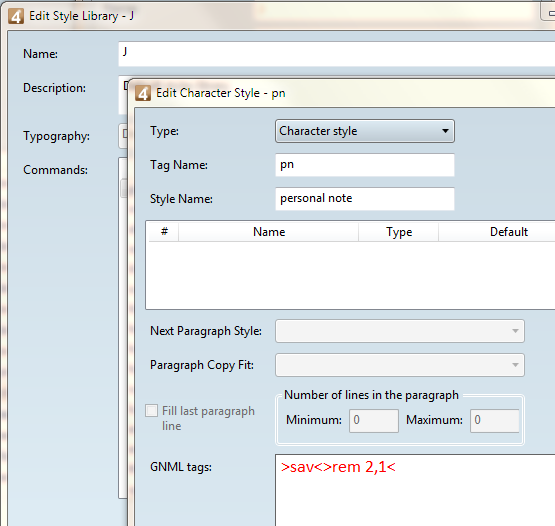Open the Type dropdown showing Character style
The width and height of the screenshot is (555, 526).
click(x=365, y=131)
